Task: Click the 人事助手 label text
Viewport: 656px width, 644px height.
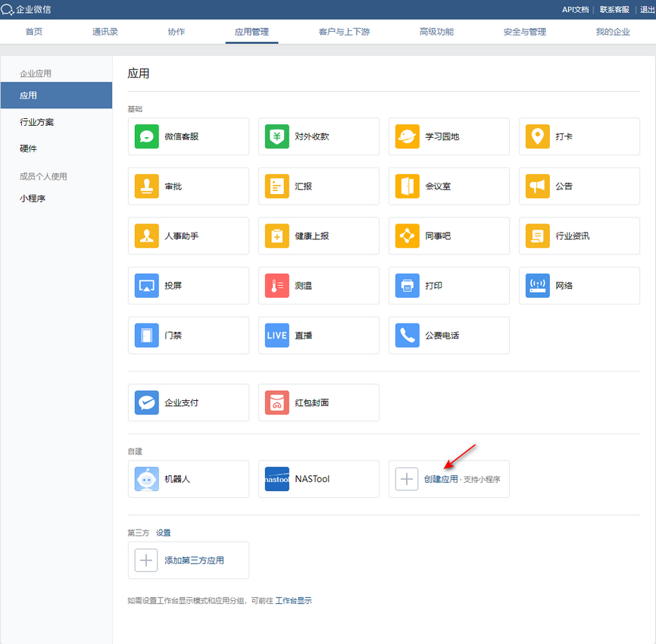Action: coord(182,236)
